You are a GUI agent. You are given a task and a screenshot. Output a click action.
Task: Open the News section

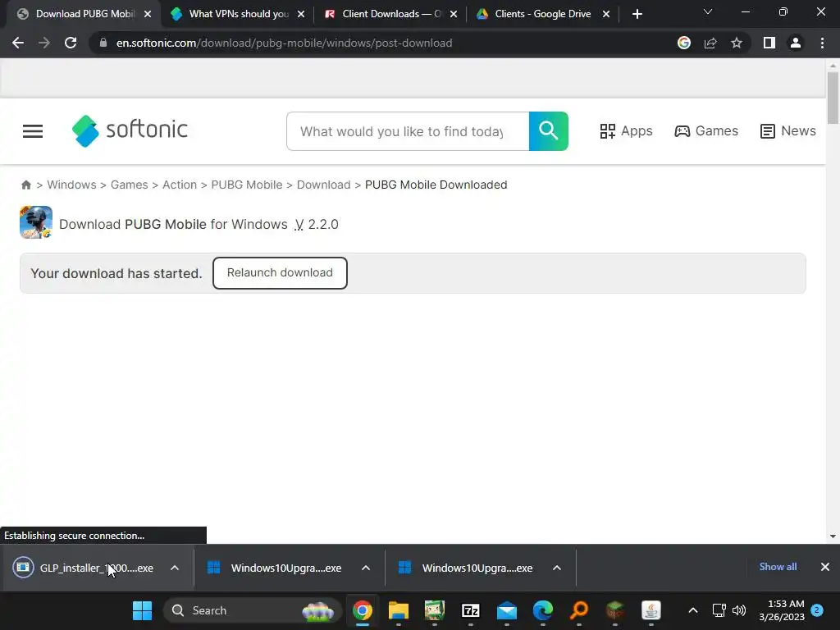tap(788, 131)
